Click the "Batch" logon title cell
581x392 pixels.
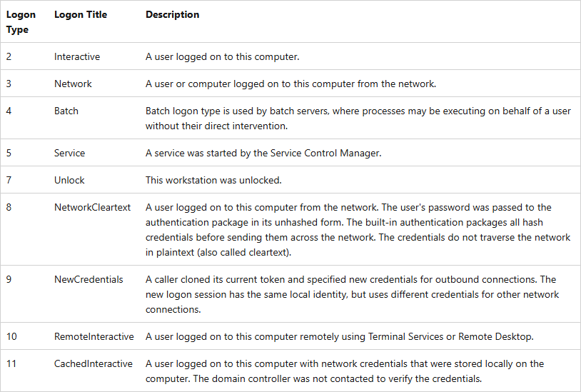click(66, 111)
